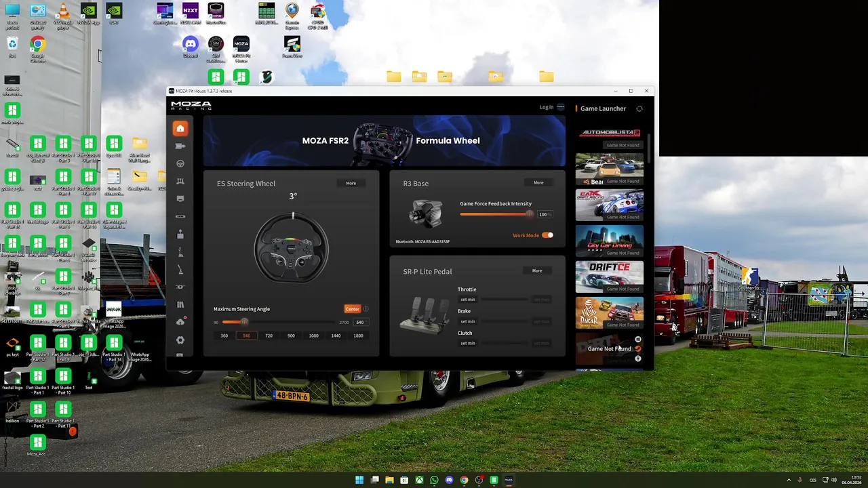The width and height of the screenshot is (868, 488).
Task: Show hidden system tray icons
Action: click(x=788, y=480)
